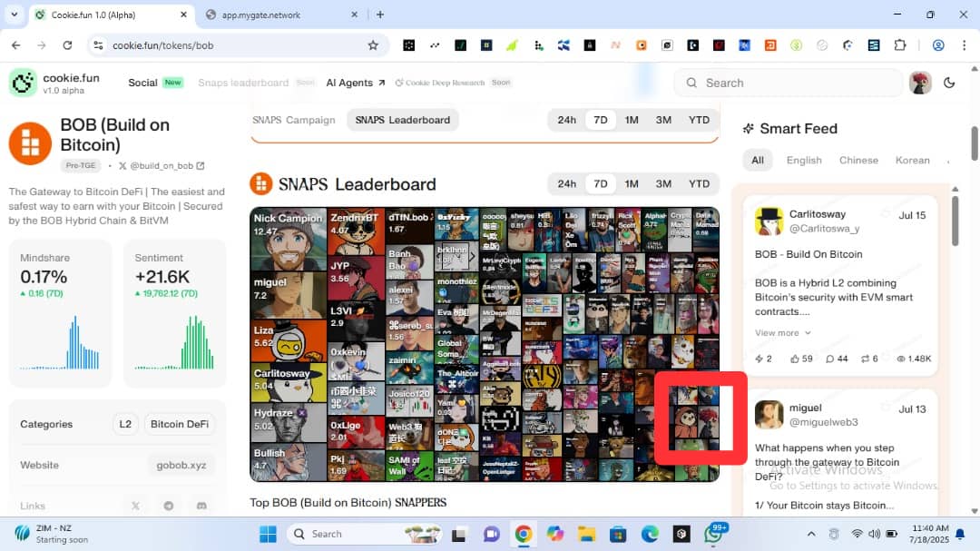The width and height of the screenshot is (980, 551).
Task: Open the L2 category tag
Action: point(125,424)
